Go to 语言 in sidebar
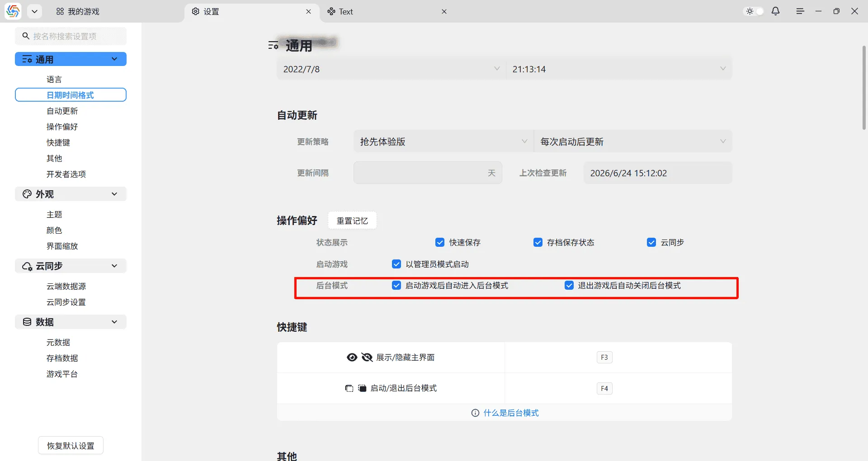 (x=54, y=80)
